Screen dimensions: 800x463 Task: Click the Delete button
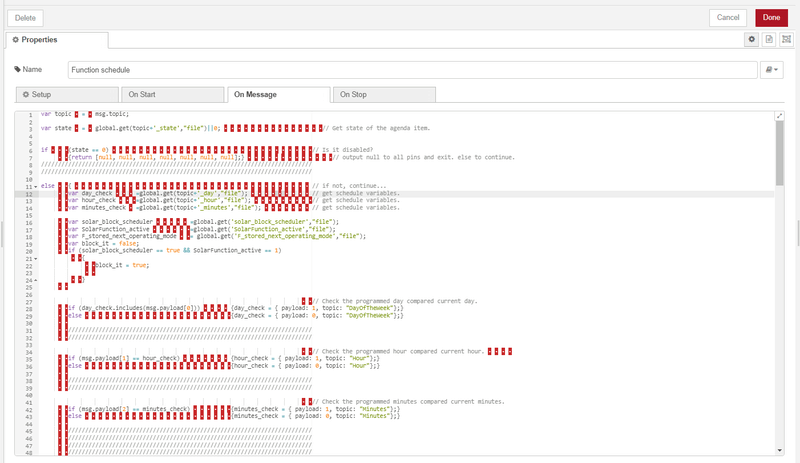pos(25,18)
